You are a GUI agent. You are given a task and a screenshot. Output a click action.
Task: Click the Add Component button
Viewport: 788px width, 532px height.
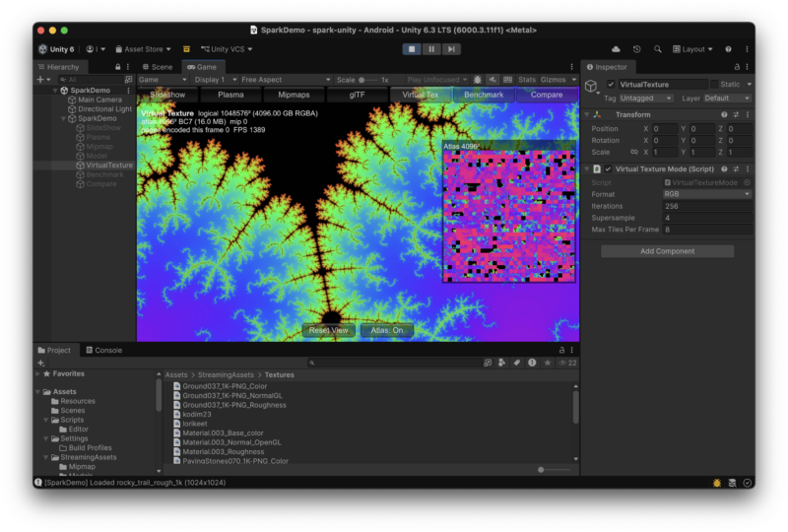pos(668,251)
